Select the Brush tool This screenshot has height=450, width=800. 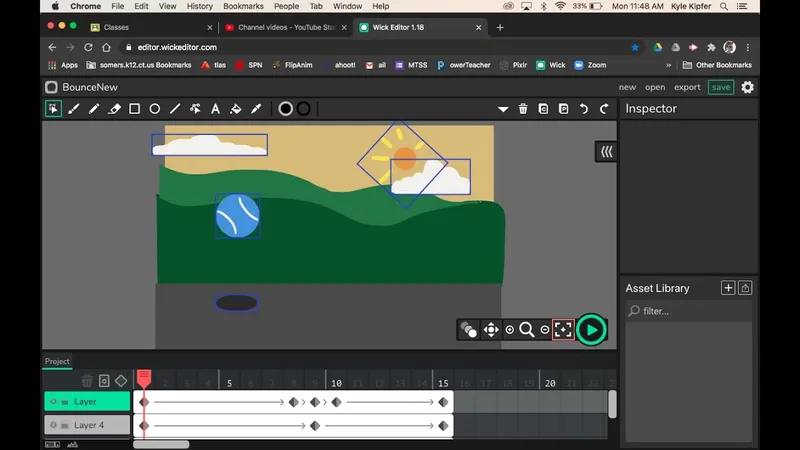[73, 109]
